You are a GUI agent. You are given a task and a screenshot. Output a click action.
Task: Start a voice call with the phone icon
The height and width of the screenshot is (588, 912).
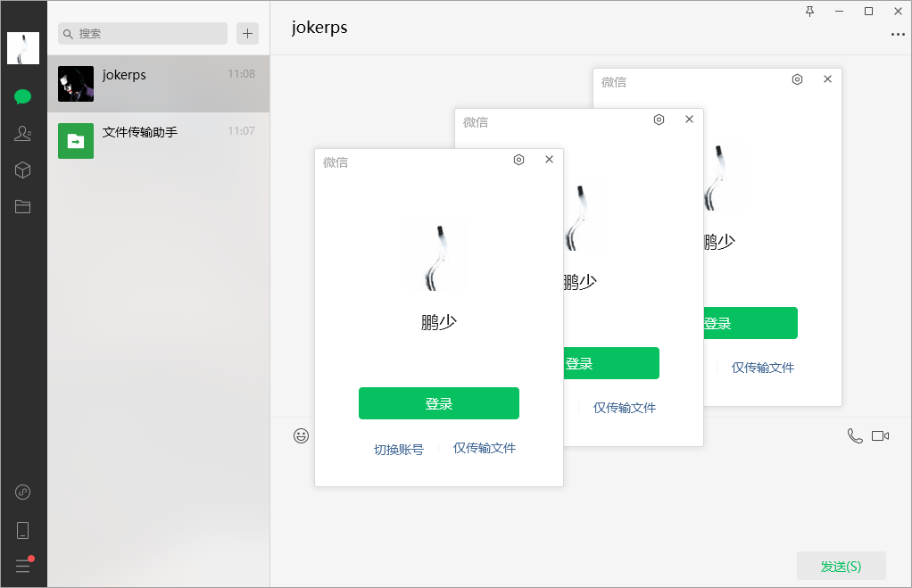point(855,435)
